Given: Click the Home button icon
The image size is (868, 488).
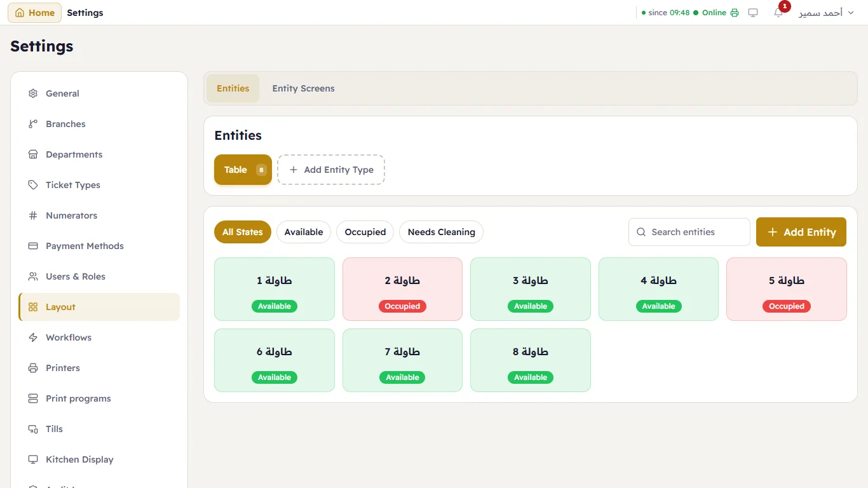Looking at the screenshot, I should [20, 13].
